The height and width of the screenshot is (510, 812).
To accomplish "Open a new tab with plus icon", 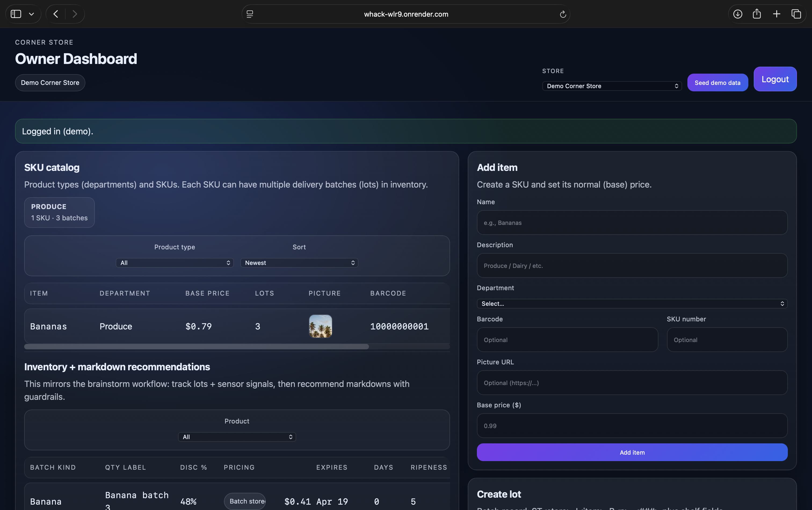I will (777, 14).
